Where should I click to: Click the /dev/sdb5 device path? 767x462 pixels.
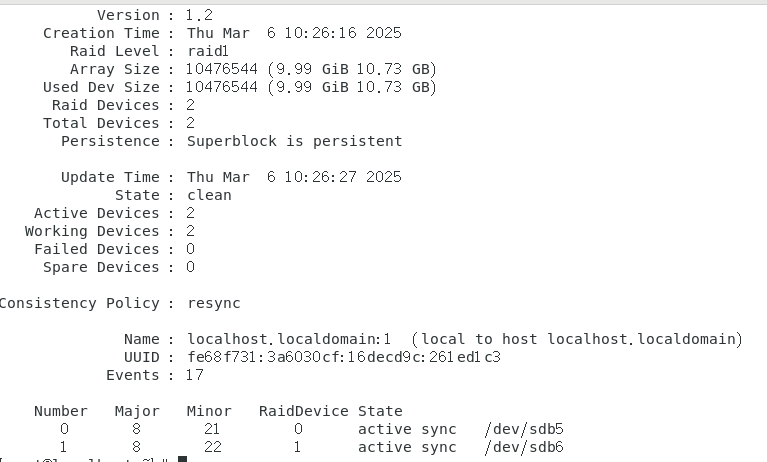523,429
